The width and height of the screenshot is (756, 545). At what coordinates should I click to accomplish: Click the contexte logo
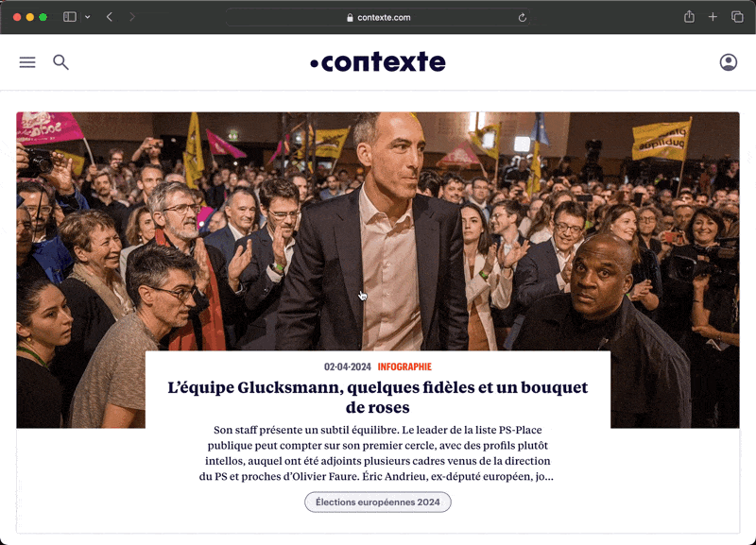click(378, 61)
